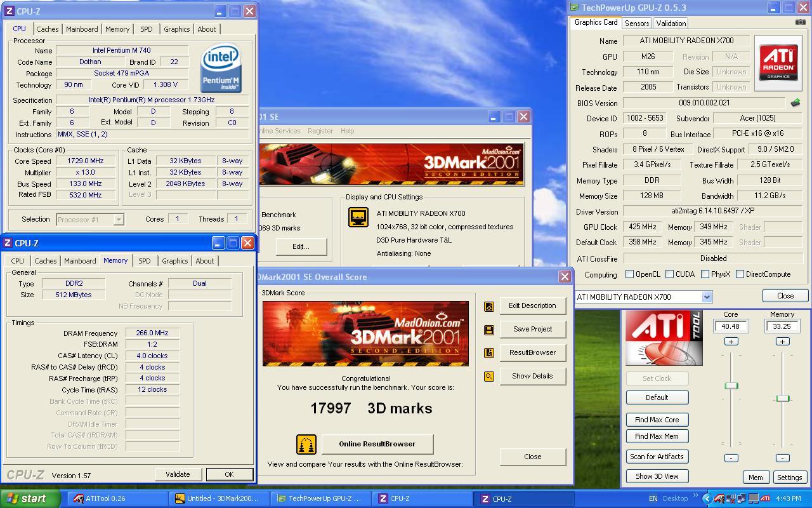This screenshot has height=508, width=812.
Task: Click the Find Max Mem button
Action: point(657,436)
